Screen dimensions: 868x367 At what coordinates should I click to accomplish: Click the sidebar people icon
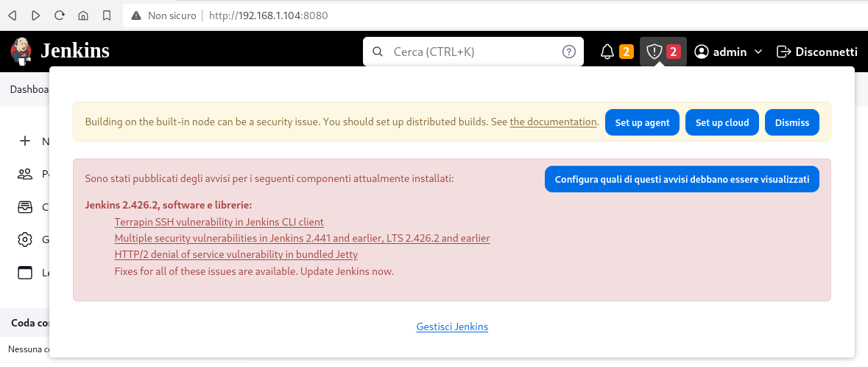(26, 174)
